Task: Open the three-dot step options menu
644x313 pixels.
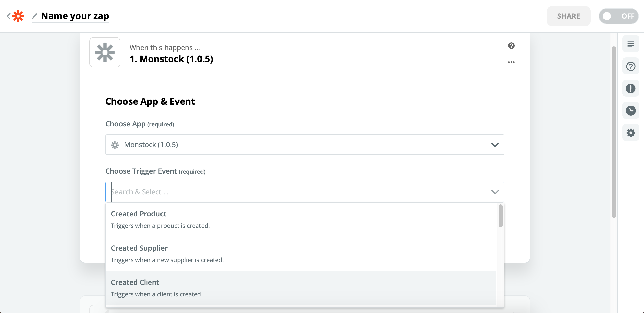Action: coord(511,62)
